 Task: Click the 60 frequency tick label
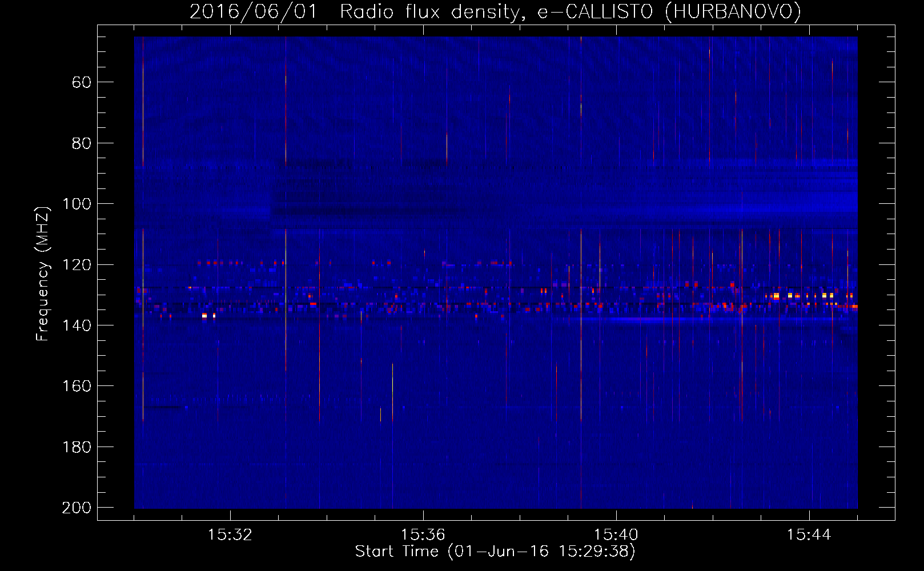click(82, 82)
